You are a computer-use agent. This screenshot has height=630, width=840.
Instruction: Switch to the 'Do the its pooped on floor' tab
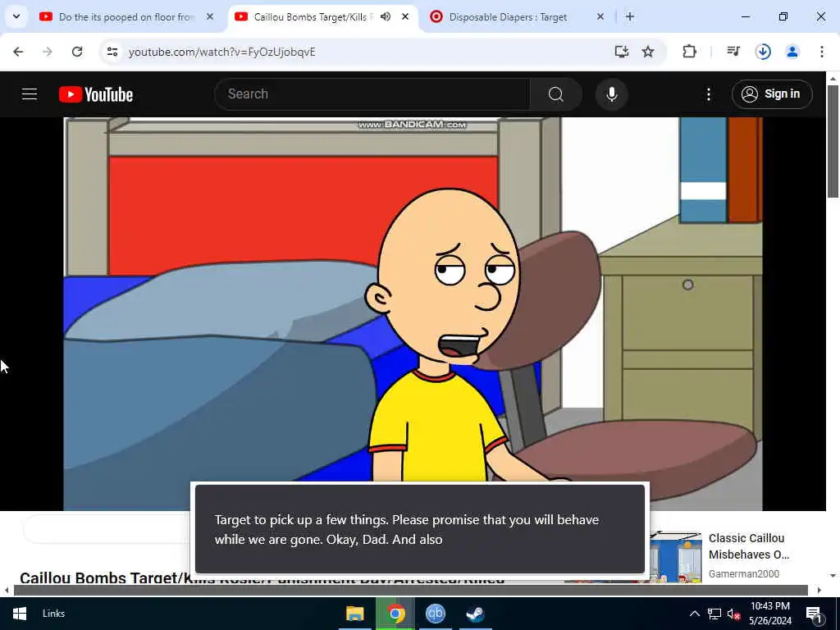pyautogui.click(x=126, y=16)
